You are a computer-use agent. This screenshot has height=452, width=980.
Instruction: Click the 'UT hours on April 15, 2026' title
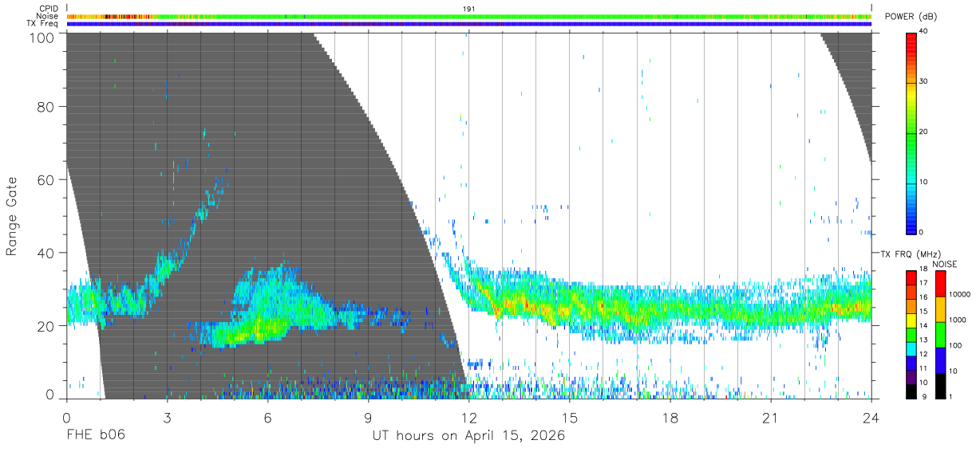pyautogui.click(x=468, y=436)
